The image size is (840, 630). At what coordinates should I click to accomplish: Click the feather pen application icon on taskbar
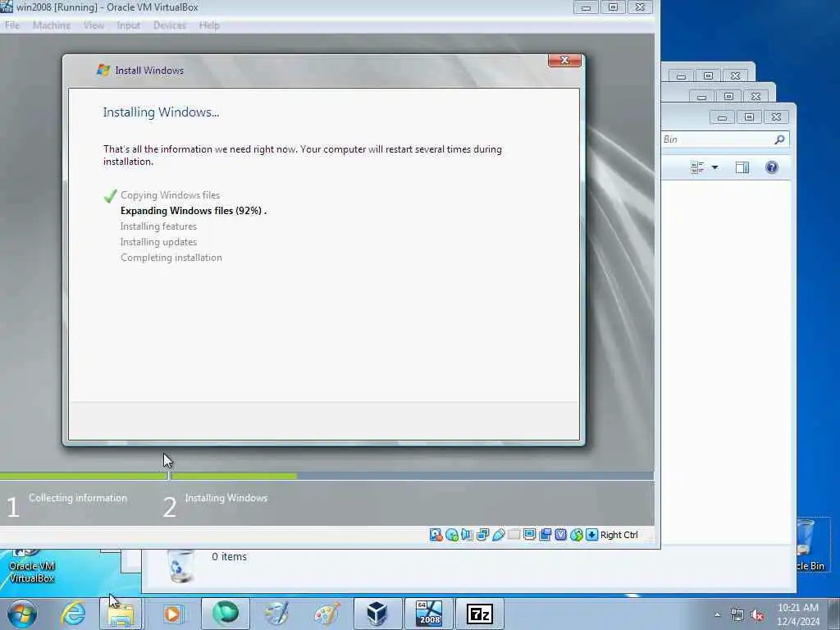[x=276, y=614]
